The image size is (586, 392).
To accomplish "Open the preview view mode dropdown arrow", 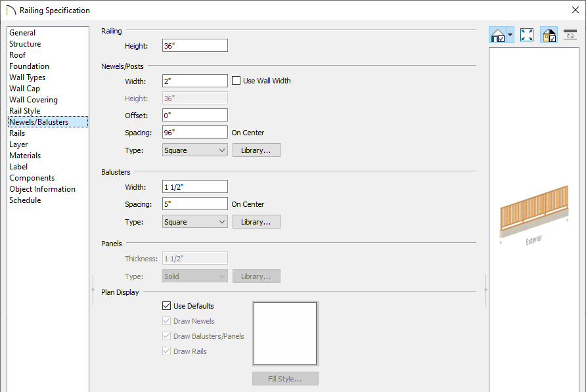I will click(x=510, y=35).
